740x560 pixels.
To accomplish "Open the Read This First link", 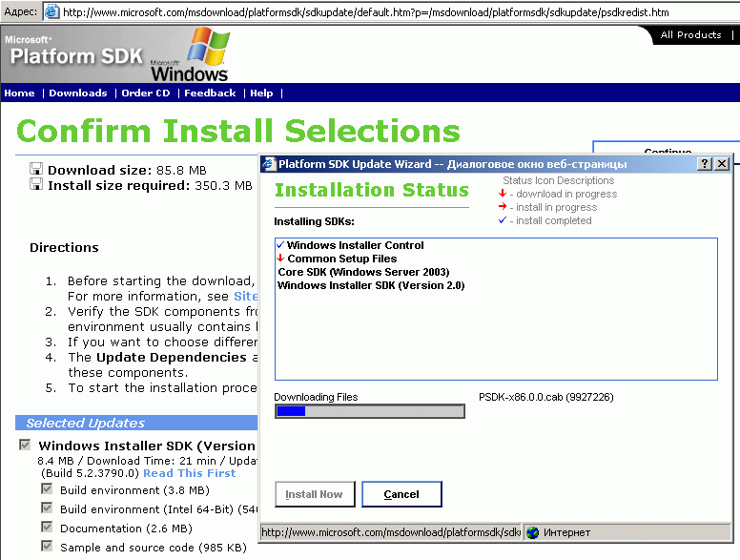I will click(x=189, y=473).
